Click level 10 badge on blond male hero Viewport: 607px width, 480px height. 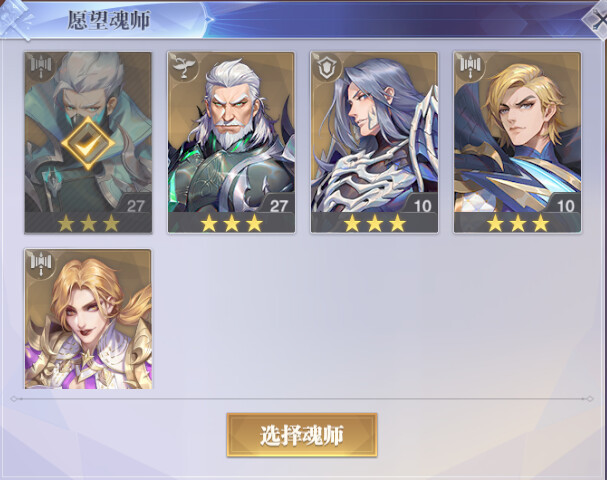tap(565, 206)
